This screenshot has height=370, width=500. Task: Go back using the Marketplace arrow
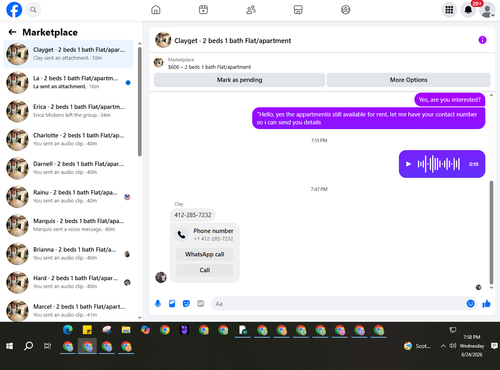pos(12,32)
